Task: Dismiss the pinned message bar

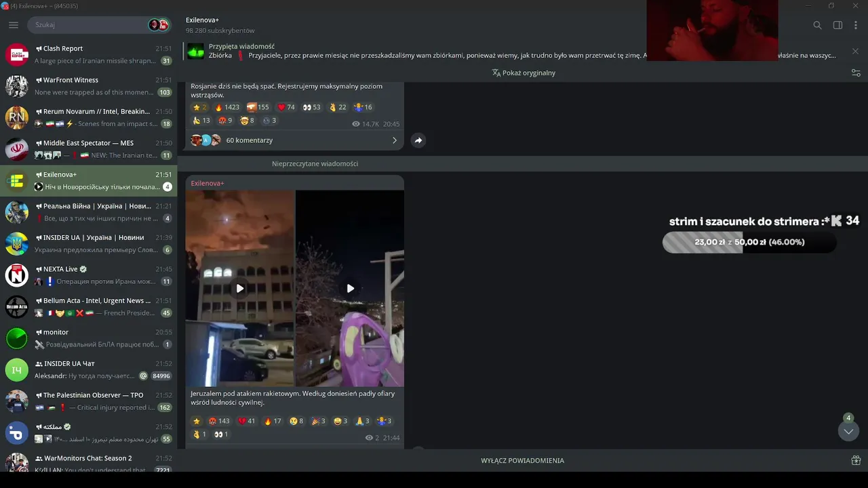Action: (x=855, y=52)
